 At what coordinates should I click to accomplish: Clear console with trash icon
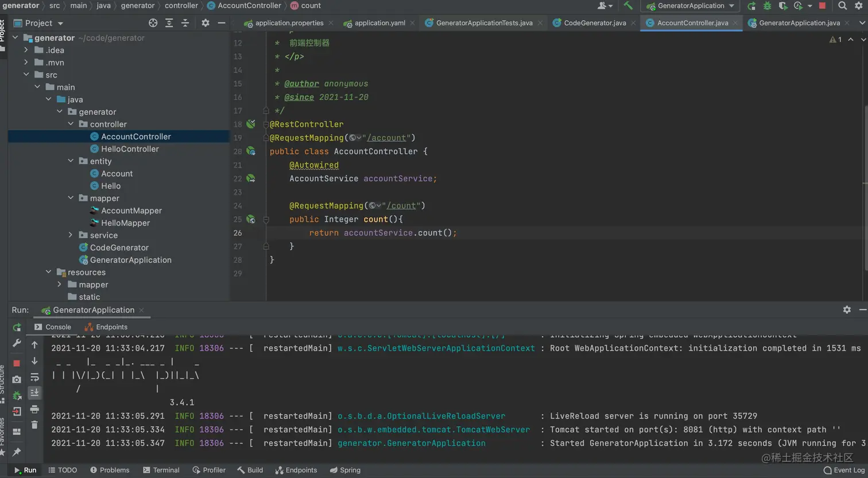coord(34,425)
